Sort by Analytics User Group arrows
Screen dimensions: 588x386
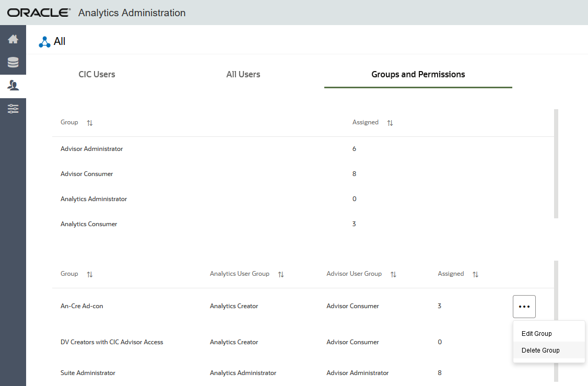(281, 274)
